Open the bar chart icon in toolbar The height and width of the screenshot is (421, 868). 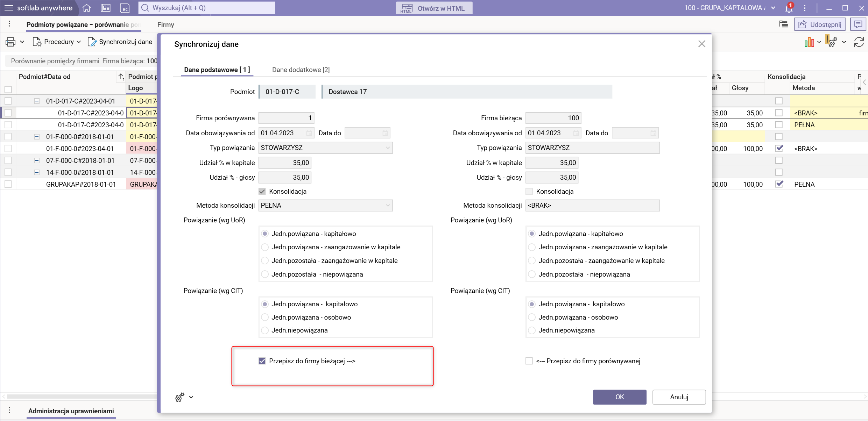pyautogui.click(x=809, y=42)
